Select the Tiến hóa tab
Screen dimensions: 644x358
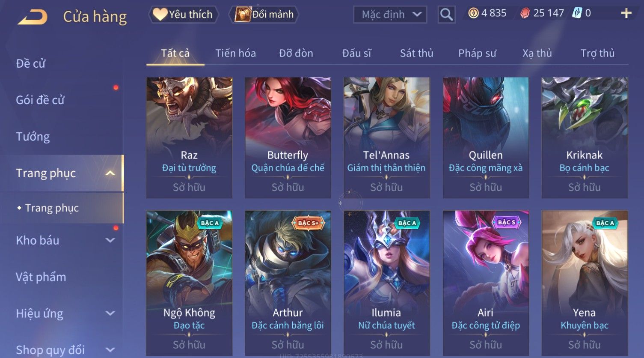coord(235,53)
